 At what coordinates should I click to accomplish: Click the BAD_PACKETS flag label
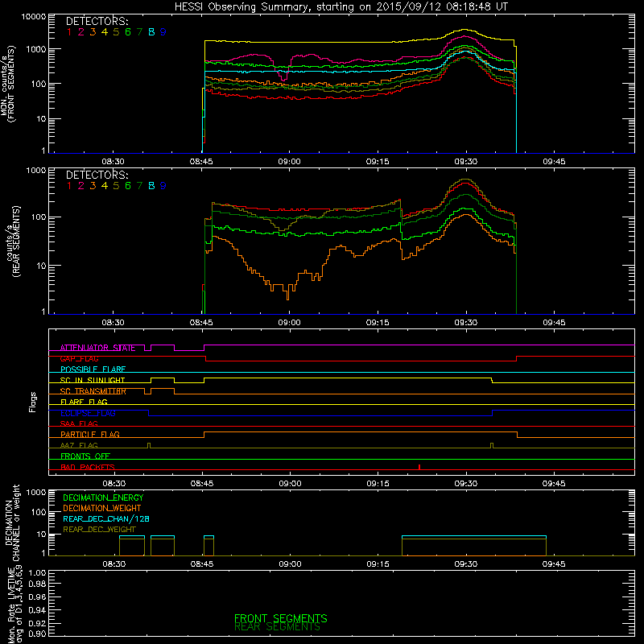tap(88, 467)
